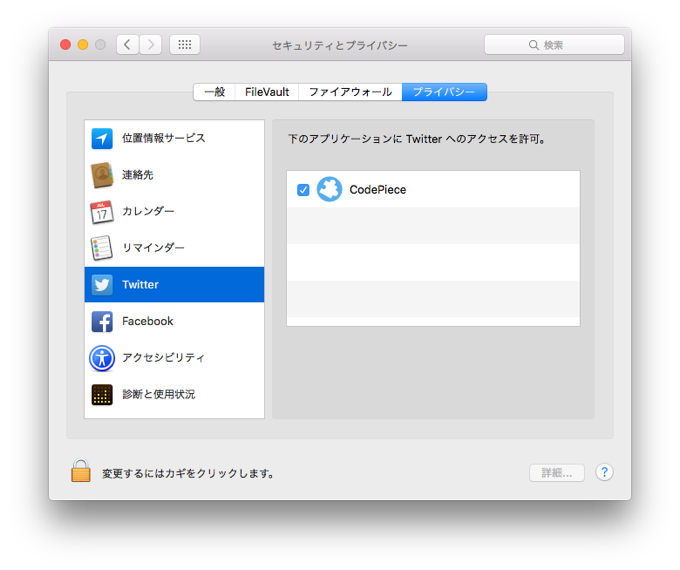Click the CodePiece app name
The width and height of the screenshot is (680, 570).
378,190
